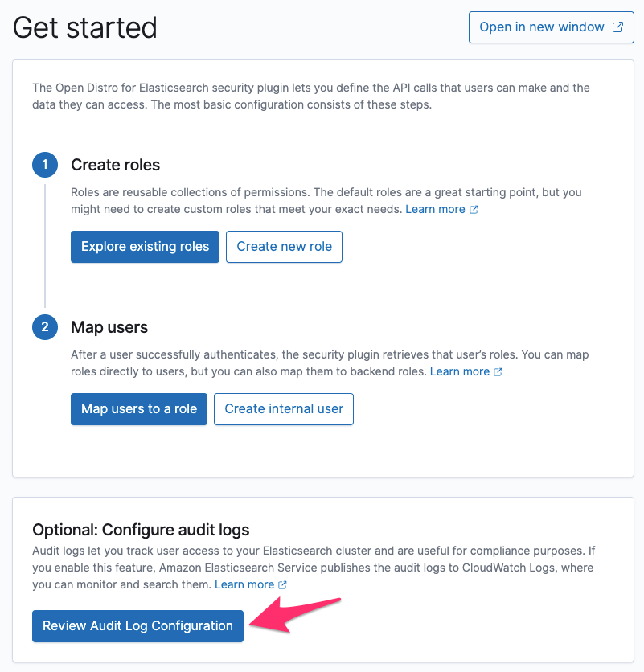
Task: Click the Open in new window button
Action: click(551, 27)
